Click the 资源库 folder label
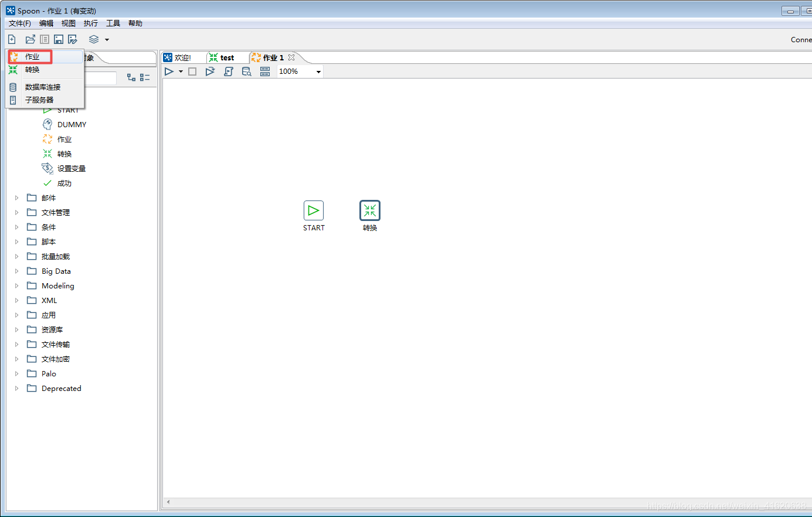 52,330
